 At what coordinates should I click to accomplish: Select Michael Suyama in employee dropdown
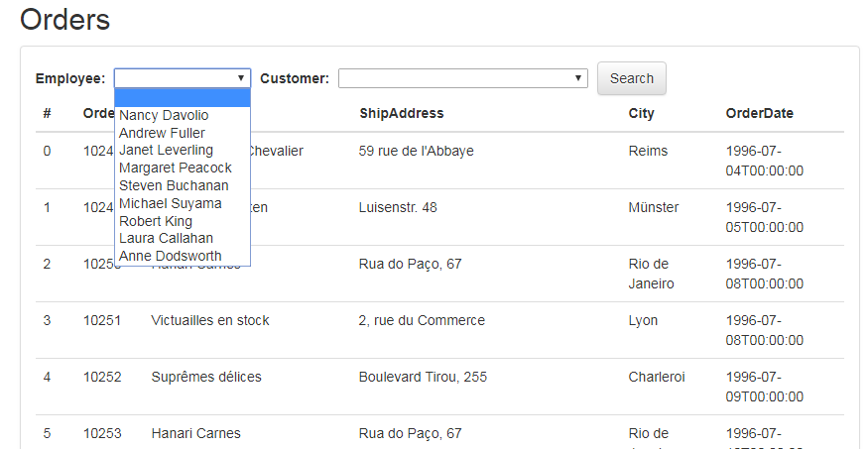170,203
